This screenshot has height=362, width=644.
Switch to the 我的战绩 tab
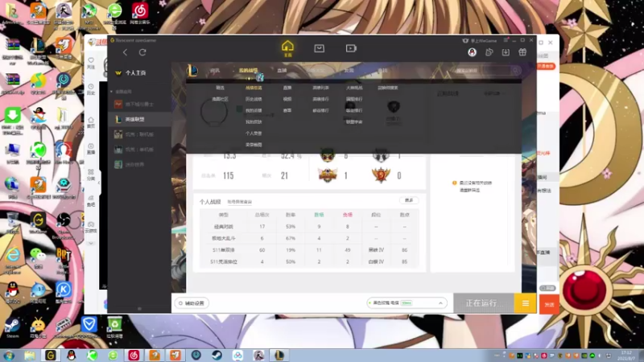(248, 71)
